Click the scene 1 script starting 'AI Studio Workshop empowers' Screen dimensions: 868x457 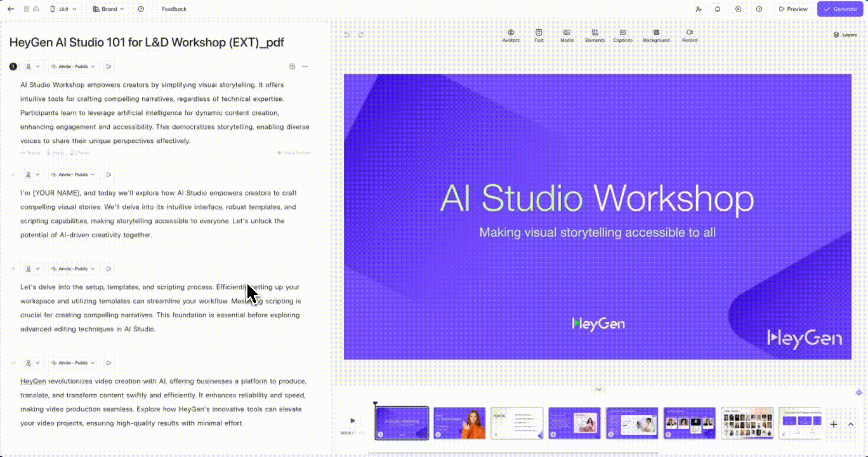click(x=165, y=113)
